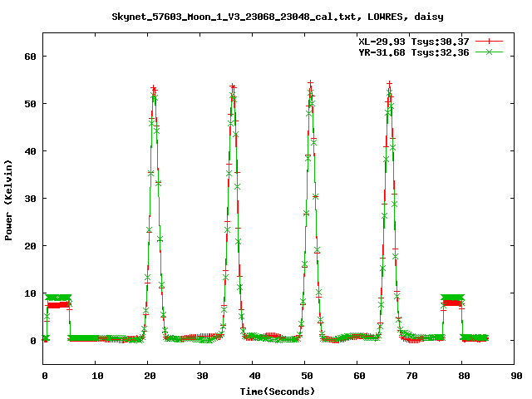
Task: Click the plot title Skynet_57603_Moon_1 text
Action: coord(265,16)
